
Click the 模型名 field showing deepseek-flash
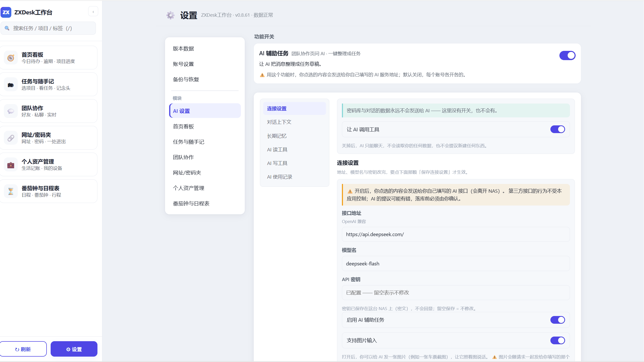point(456,264)
